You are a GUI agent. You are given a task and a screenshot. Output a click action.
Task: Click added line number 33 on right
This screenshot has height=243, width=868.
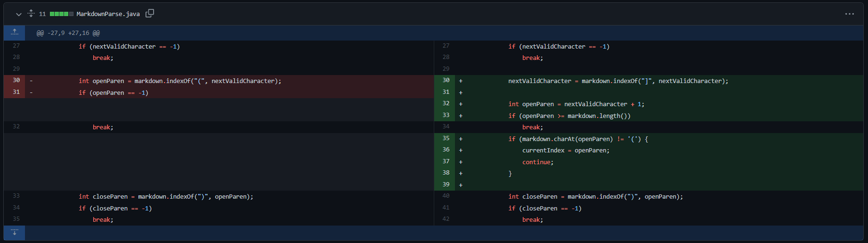[445, 116]
